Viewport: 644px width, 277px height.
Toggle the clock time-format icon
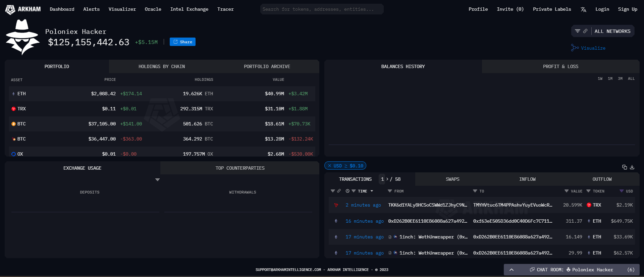(x=347, y=191)
